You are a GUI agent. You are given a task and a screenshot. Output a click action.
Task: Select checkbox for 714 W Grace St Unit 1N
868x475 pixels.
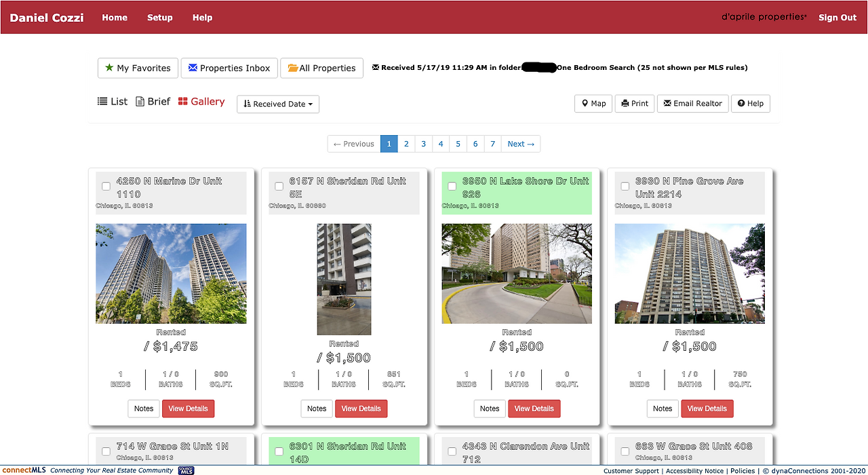pos(106,451)
